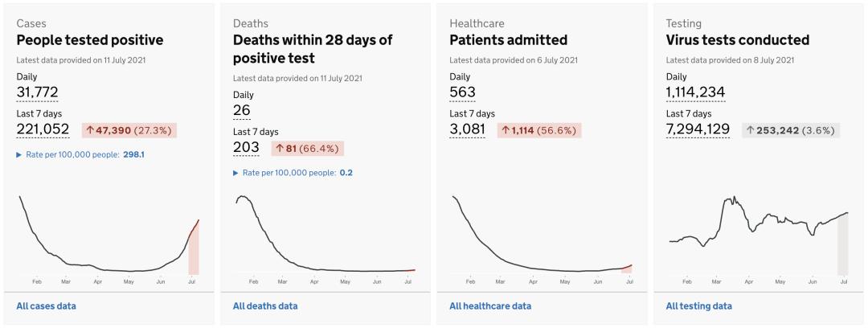The image size is (868, 328).
Task: Click the up arrow beside 253,242 tests change
Action: click(749, 130)
